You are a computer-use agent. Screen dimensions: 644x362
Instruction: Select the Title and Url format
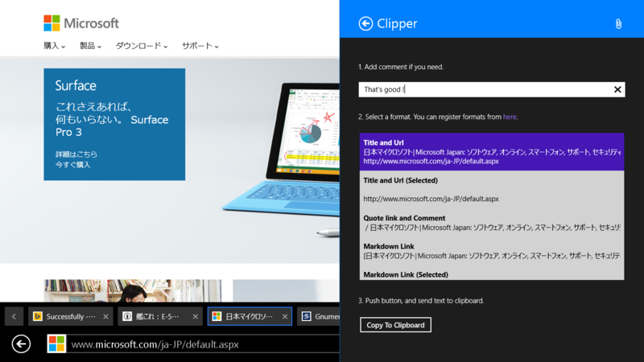pyautogui.click(x=492, y=152)
